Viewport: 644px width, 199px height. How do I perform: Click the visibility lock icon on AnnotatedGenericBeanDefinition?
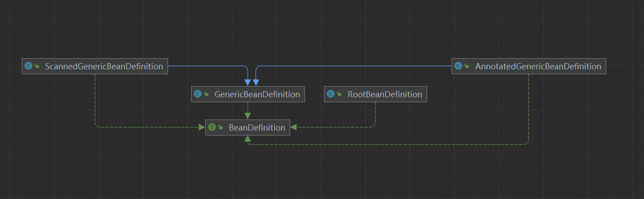pyautogui.click(x=467, y=66)
